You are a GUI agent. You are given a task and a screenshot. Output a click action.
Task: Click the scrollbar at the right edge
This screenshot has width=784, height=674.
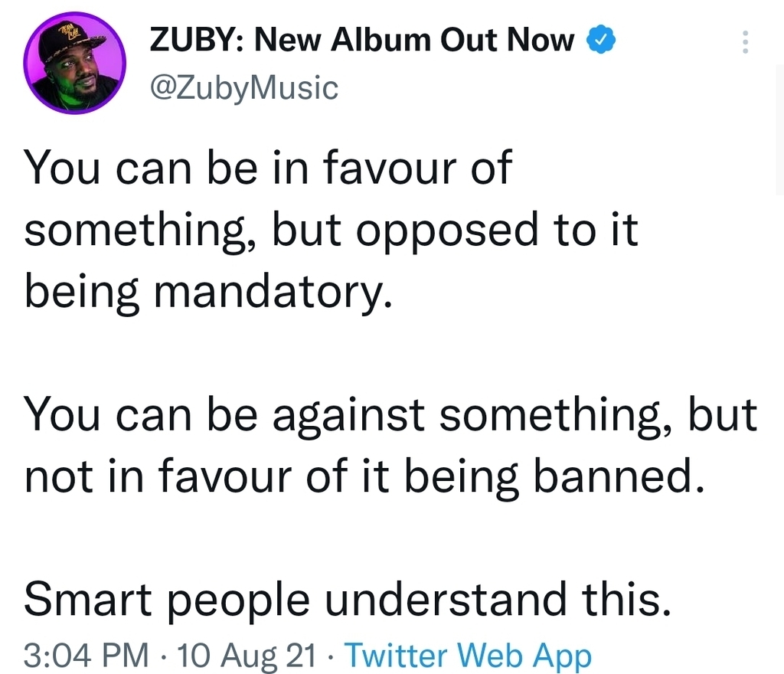point(780,130)
